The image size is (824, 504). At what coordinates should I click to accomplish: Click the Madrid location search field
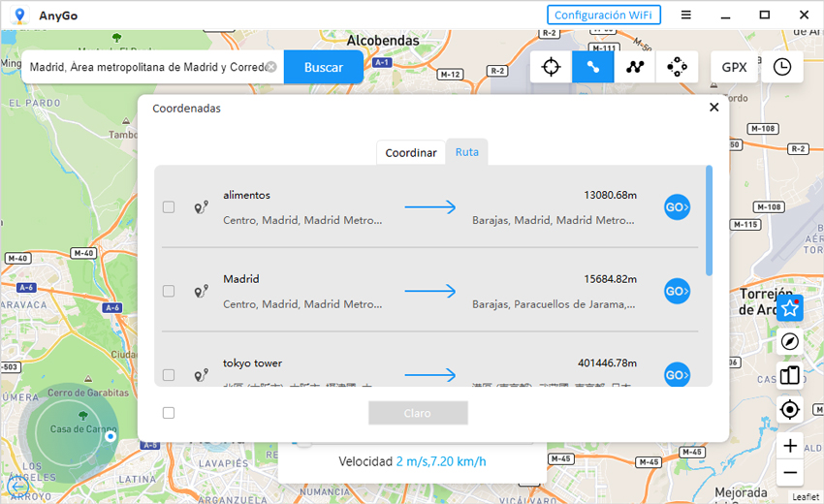145,67
